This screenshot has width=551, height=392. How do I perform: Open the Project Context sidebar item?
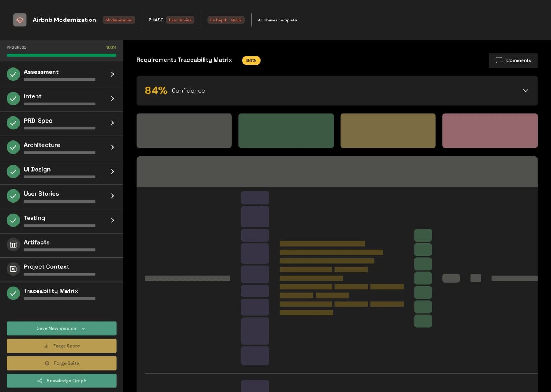pyautogui.click(x=62, y=270)
